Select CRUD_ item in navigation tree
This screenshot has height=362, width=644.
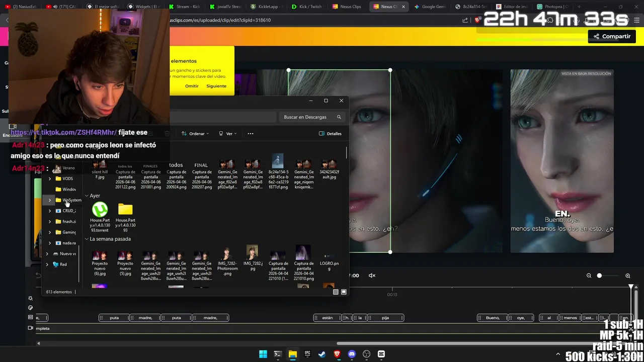[x=65, y=211]
